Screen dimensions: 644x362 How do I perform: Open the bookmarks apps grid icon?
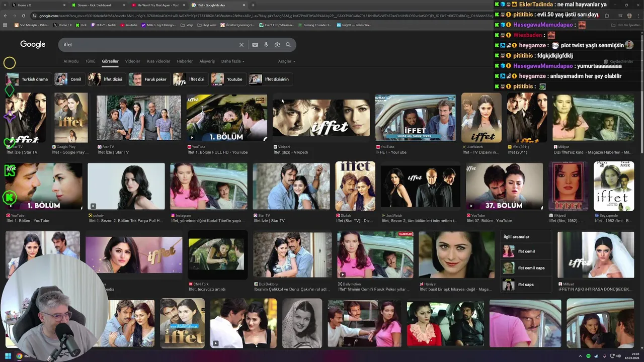click(5, 25)
